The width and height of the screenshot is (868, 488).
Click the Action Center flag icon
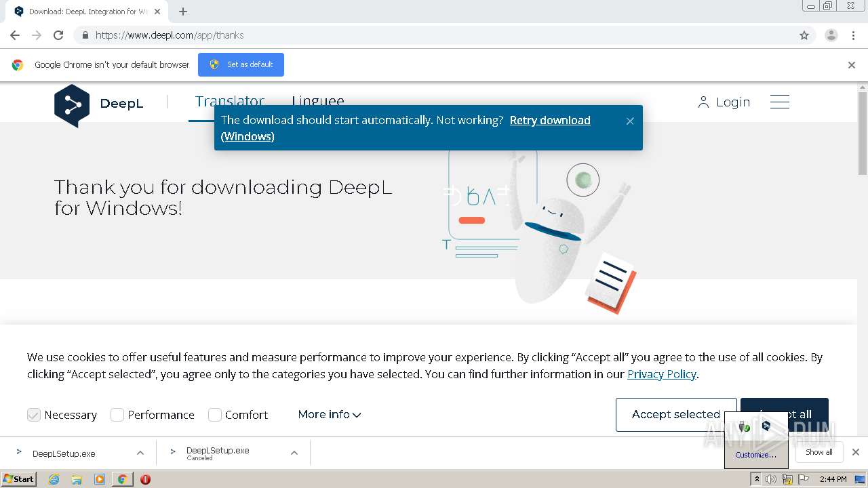(x=804, y=479)
